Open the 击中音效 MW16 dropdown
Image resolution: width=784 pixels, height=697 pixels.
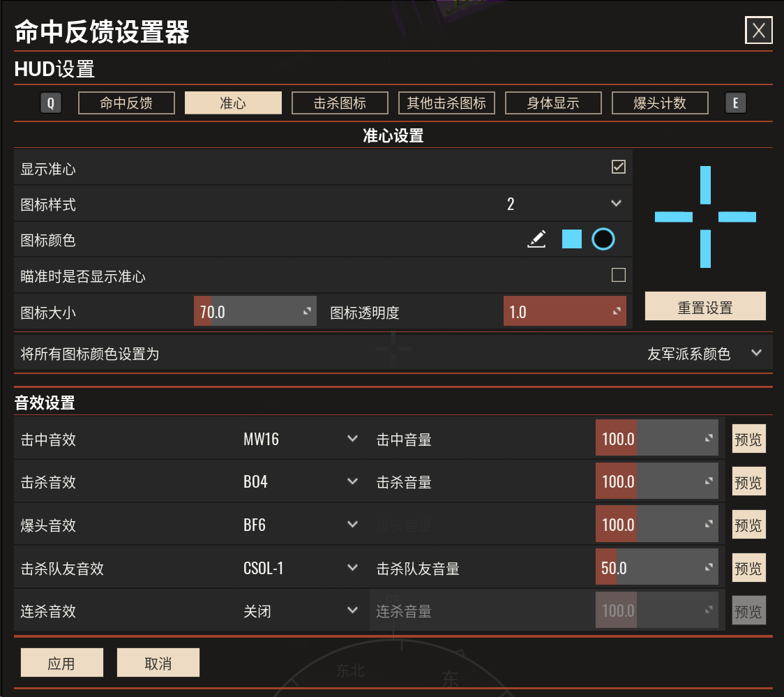click(x=300, y=438)
